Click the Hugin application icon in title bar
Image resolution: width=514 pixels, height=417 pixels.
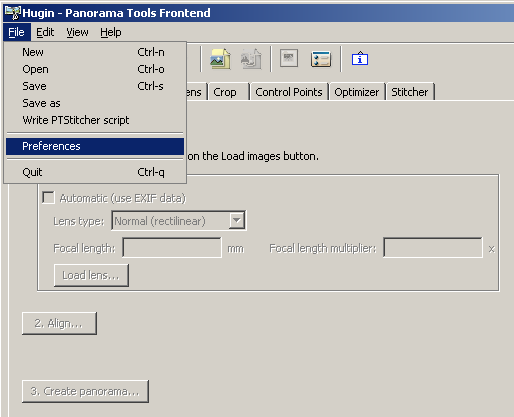click(x=13, y=13)
